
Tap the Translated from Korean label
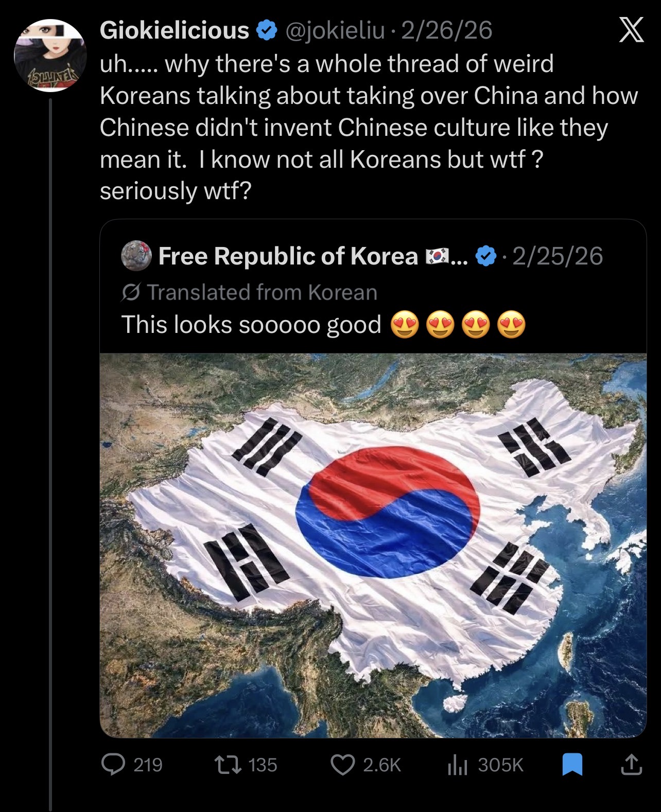[249, 292]
